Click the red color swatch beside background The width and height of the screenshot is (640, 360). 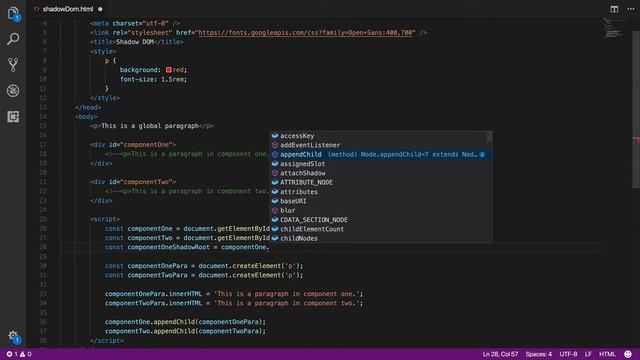pyautogui.click(x=169, y=70)
